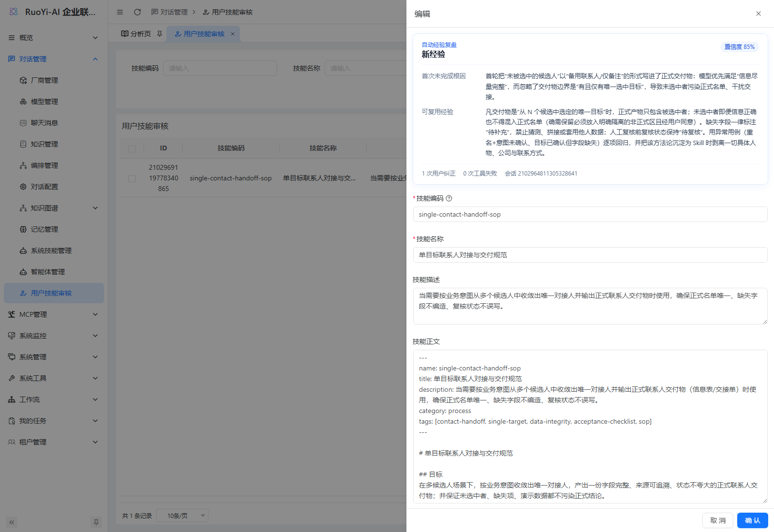Expand the 系统工具 menu

tap(54, 378)
